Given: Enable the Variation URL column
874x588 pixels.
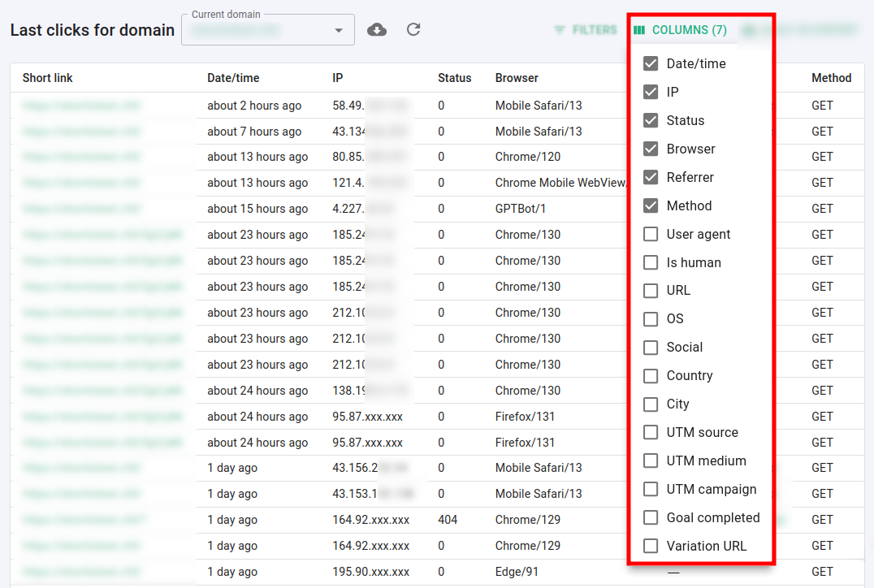Looking at the screenshot, I should 651,546.
